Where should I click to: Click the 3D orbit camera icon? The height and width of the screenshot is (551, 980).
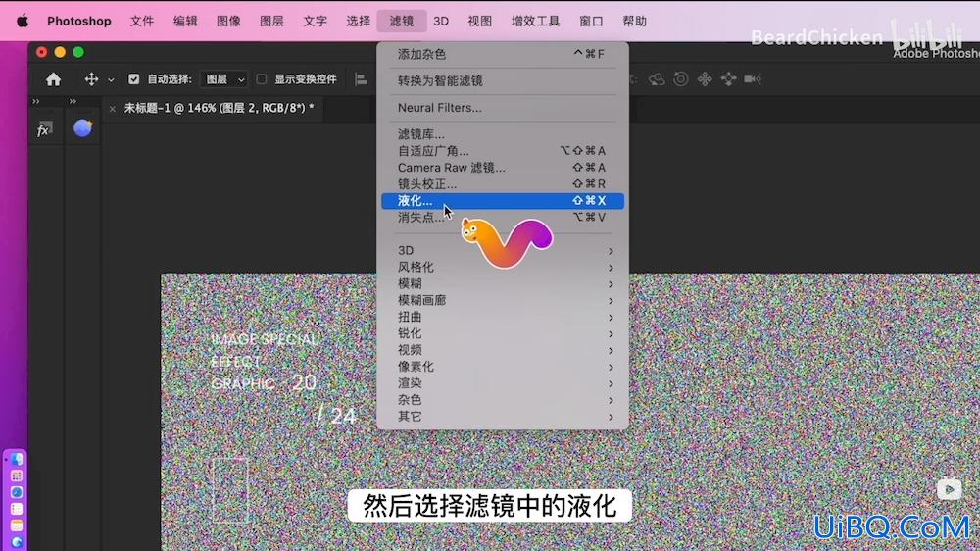[657, 79]
